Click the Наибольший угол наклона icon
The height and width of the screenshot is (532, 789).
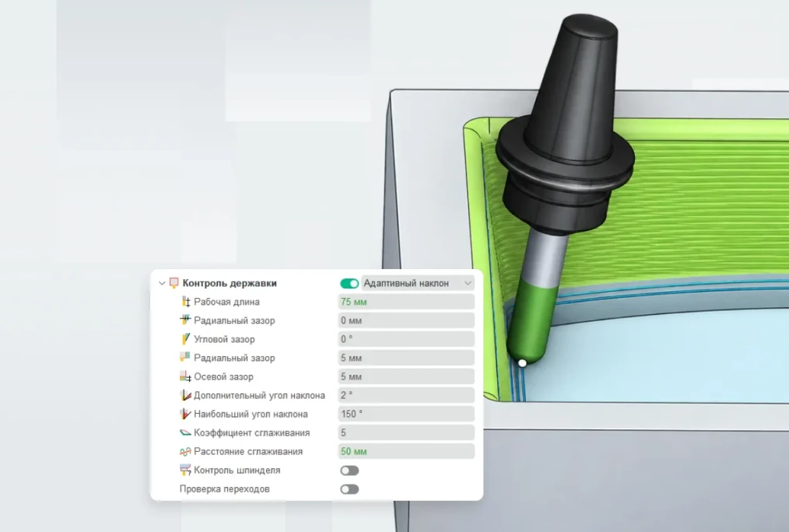tap(185, 414)
